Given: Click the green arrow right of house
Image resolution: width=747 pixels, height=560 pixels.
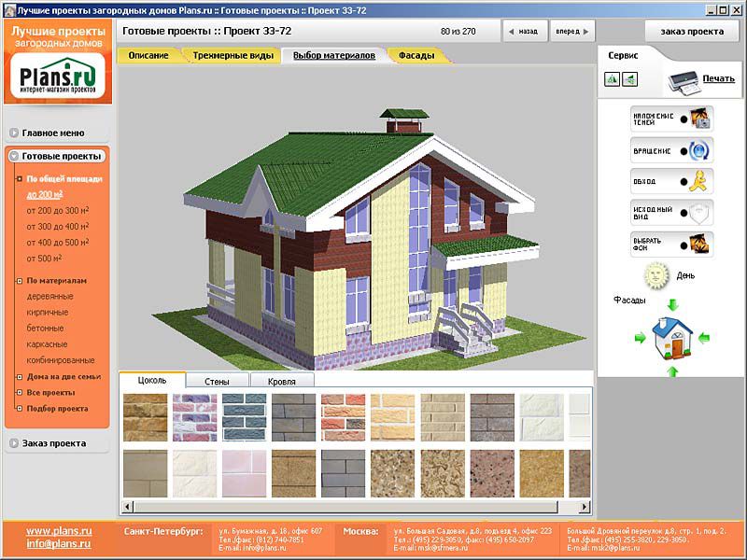Looking at the screenshot, I should (704, 337).
